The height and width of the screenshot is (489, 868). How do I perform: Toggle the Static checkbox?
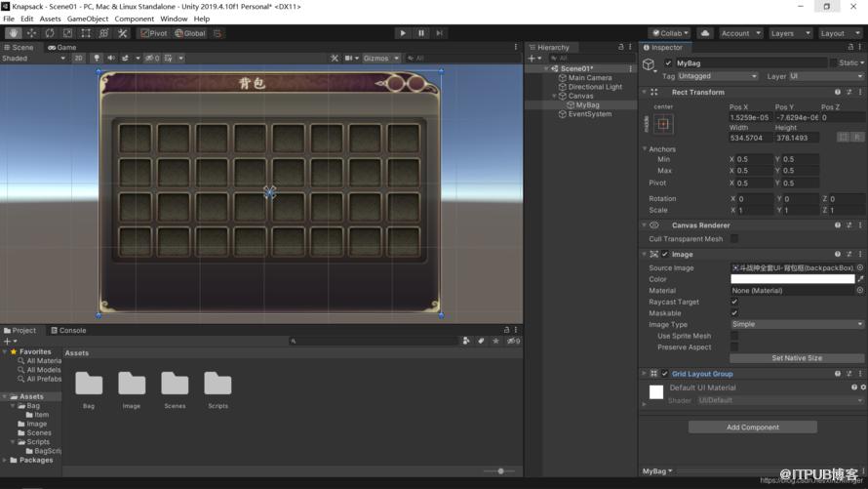833,63
